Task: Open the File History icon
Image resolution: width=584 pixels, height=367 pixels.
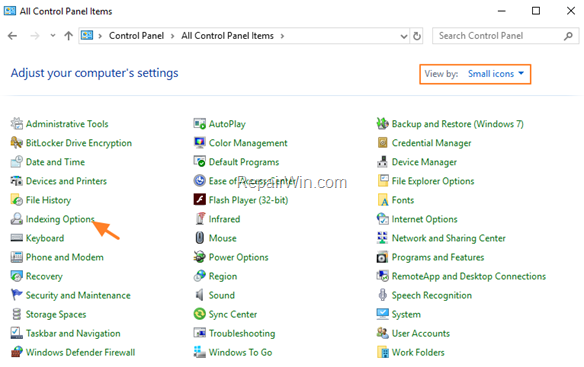Action: click(x=16, y=200)
